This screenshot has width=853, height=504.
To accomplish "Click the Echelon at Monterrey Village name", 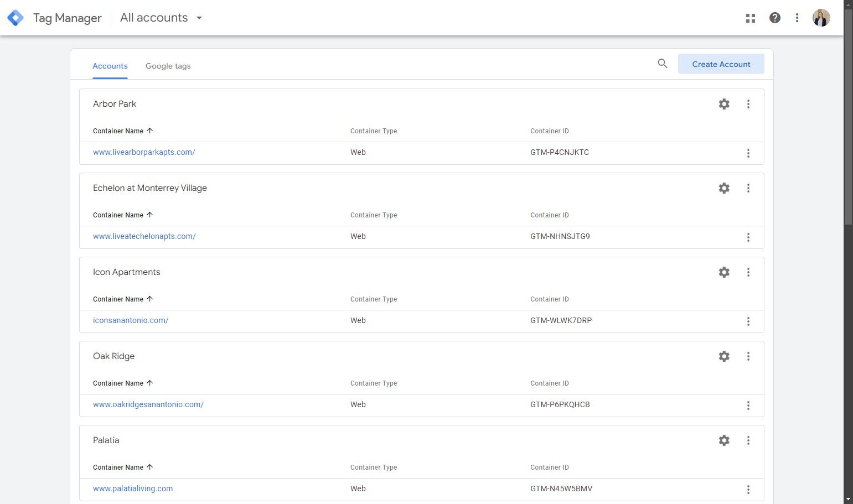I will [x=150, y=188].
